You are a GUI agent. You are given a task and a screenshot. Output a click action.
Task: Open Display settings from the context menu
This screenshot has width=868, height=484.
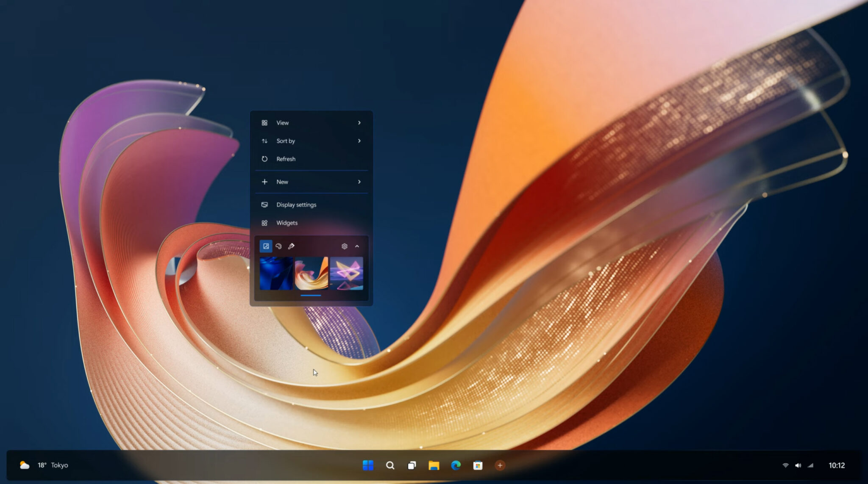296,205
